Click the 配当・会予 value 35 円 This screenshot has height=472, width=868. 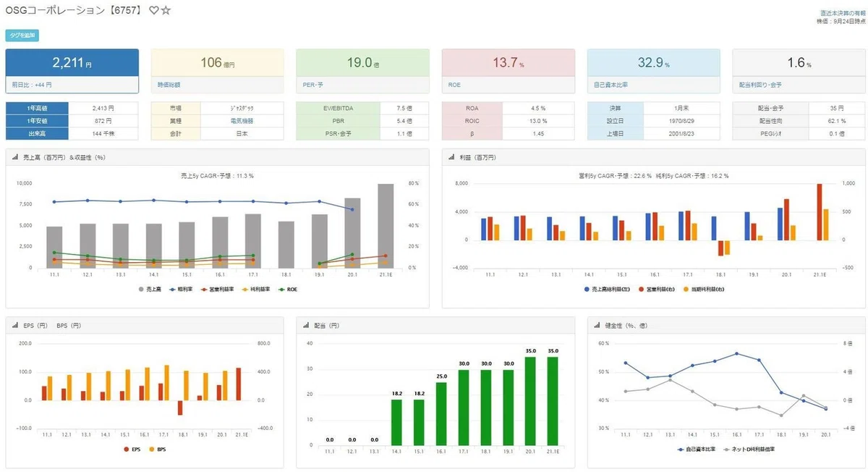[837, 108]
